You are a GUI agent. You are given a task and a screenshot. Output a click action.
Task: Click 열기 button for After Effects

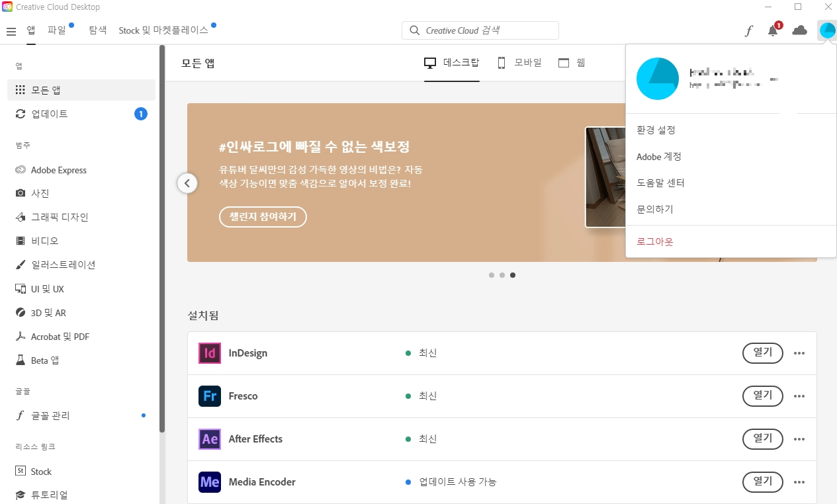click(763, 439)
